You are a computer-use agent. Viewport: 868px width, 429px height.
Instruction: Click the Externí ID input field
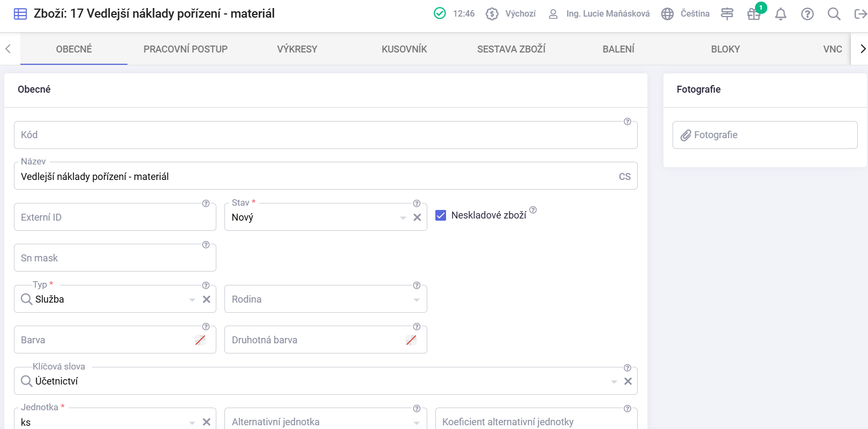[115, 217]
